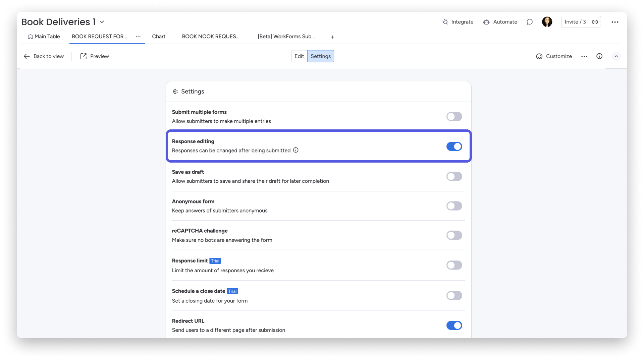
Task: Switch to the Edit tab
Action: coord(299,56)
